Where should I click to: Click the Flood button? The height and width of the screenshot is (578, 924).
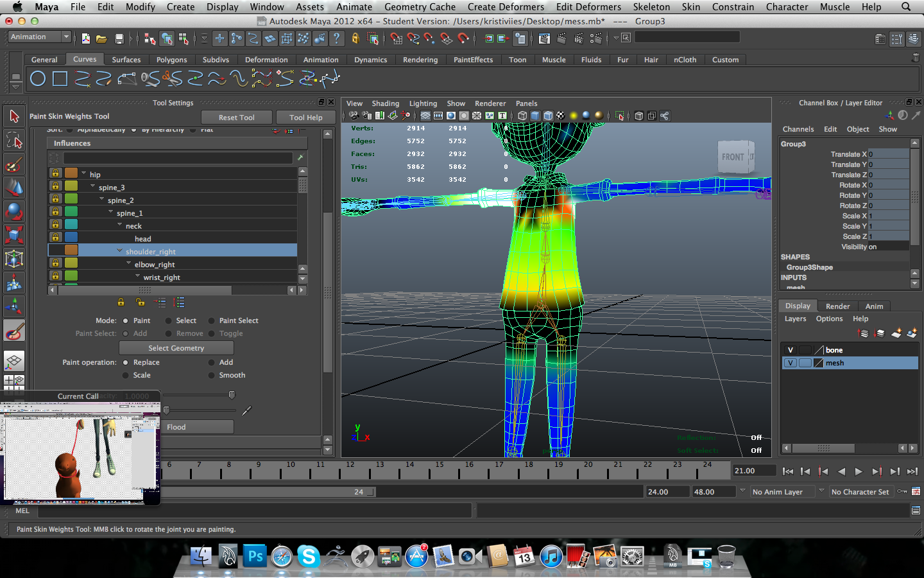[x=198, y=427]
